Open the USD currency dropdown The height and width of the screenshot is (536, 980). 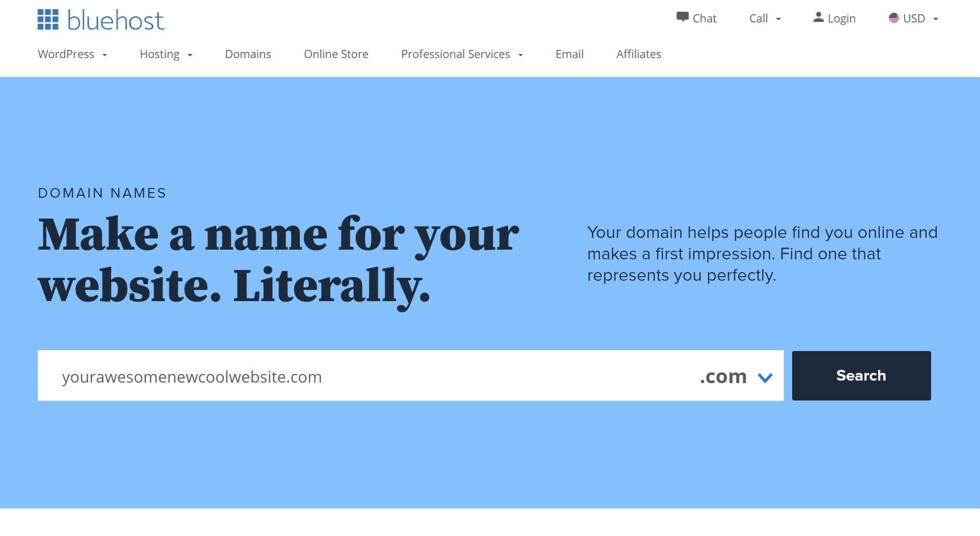tap(936, 19)
